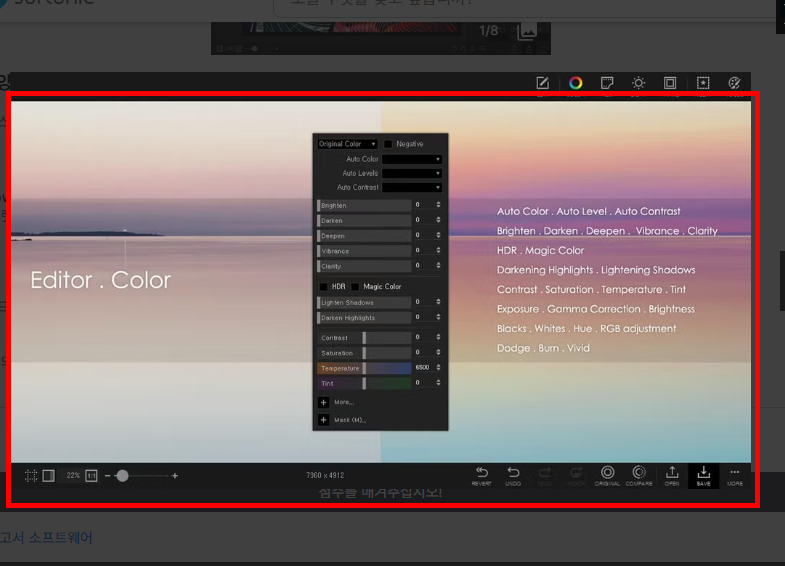Click the zoom slider handle in bottom bar
The height and width of the screenshot is (566, 785).
click(122, 475)
